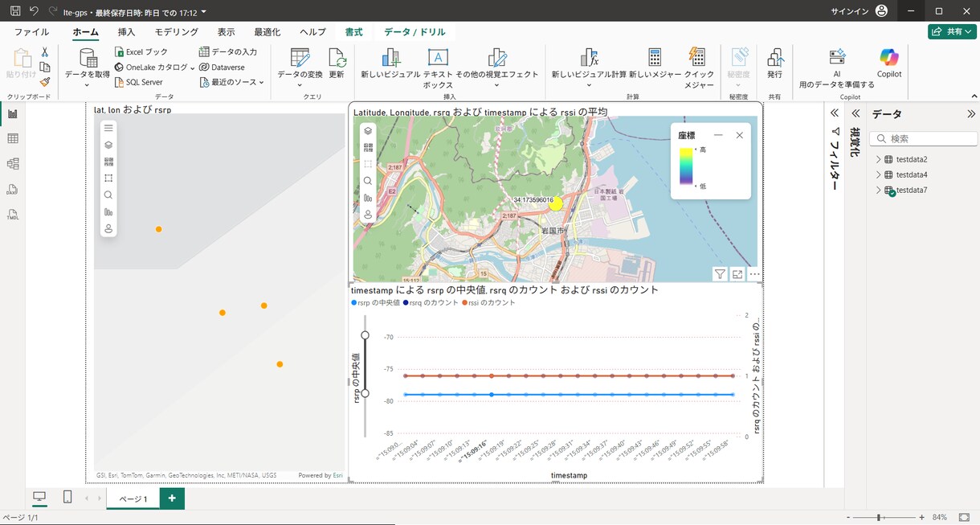
Task: Open TMDL view in the left sidebar
Action: 13,215
